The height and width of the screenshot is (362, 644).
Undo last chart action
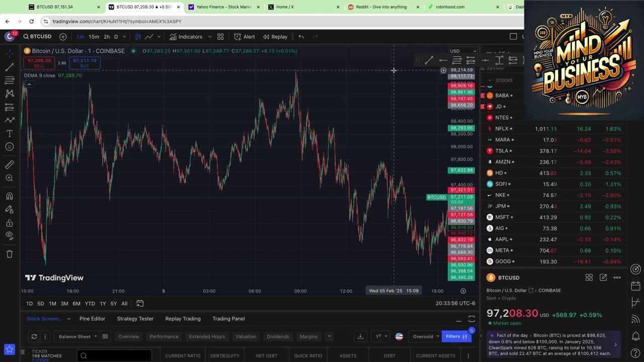(x=301, y=37)
